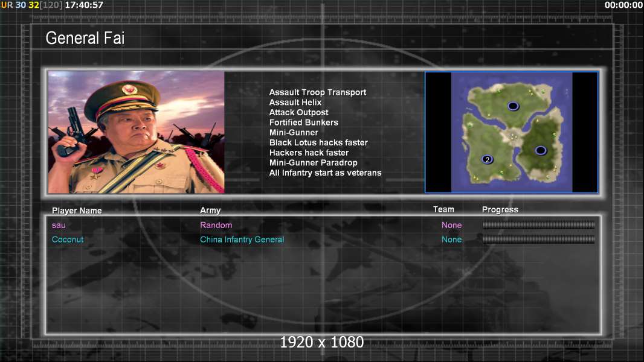Click the General Fai portrait image

click(137, 132)
